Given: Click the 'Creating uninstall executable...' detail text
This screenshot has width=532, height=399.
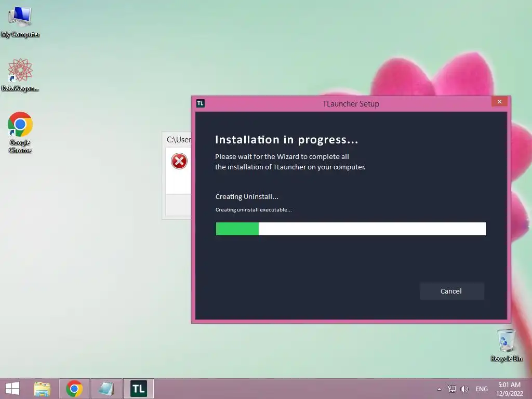Looking at the screenshot, I should (x=254, y=210).
